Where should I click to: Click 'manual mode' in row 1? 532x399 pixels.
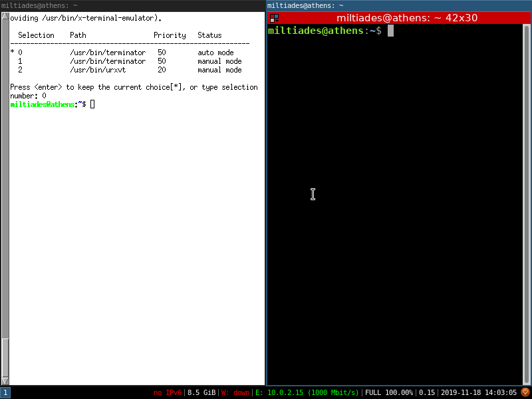tap(219, 61)
